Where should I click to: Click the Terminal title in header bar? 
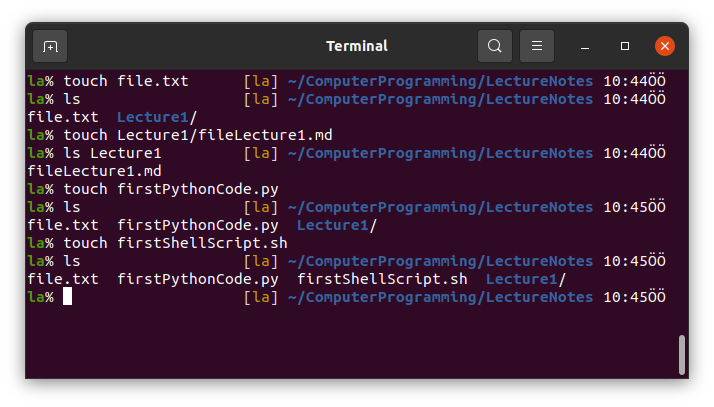tap(357, 46)
